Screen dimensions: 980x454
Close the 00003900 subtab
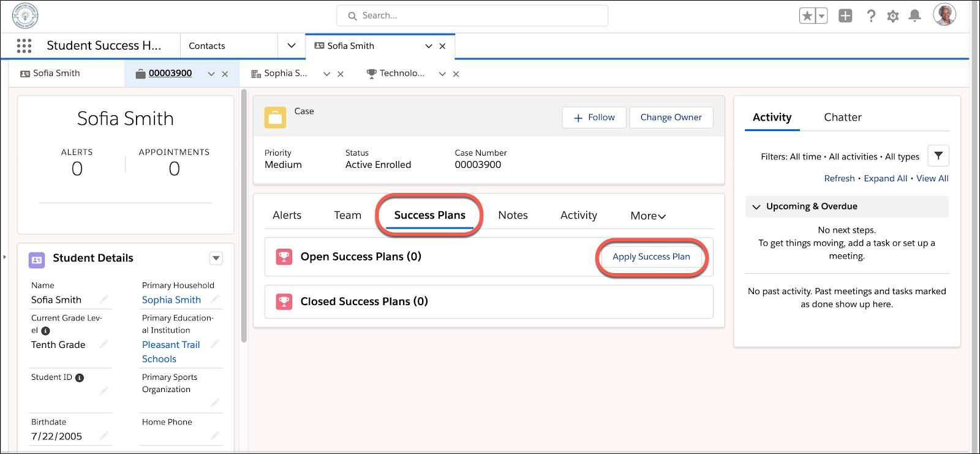click(225, 74)
